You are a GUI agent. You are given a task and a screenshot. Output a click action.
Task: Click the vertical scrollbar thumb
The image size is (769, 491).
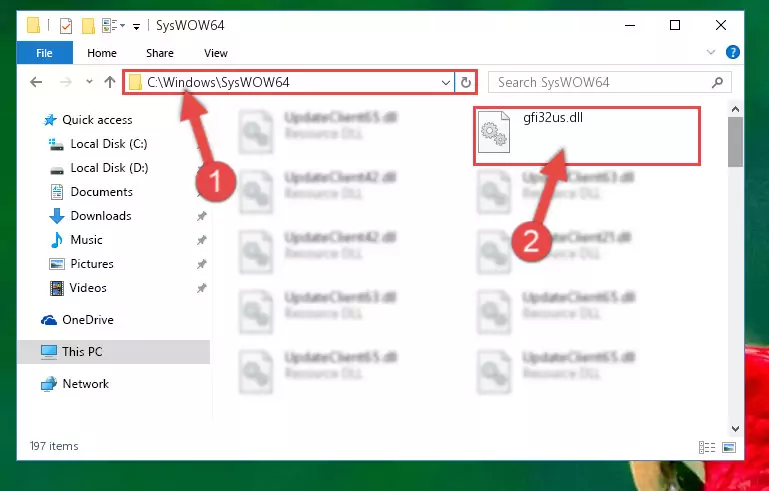[735, 142]
